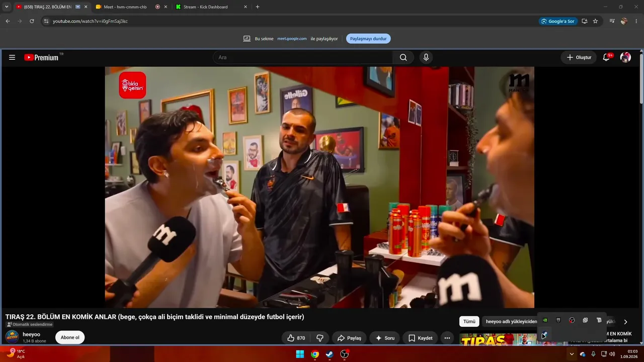Click the taskbar microphone indicator
644x362 pixels.
[x=594, y=354]
